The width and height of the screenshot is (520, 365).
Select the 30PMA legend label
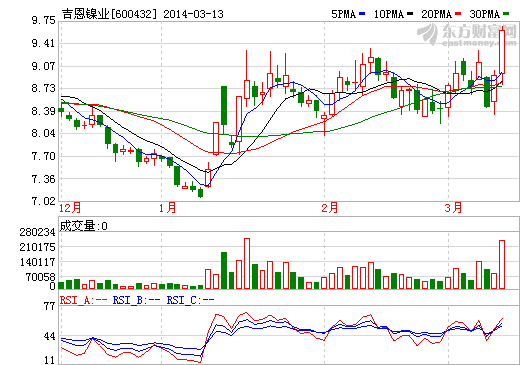point(485,14)
